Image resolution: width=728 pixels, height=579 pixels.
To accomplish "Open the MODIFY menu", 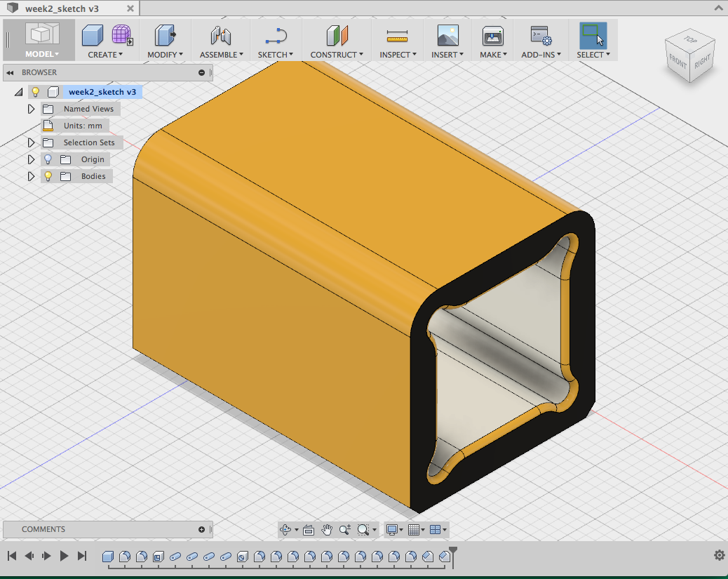I will click(x=166, y=54).
